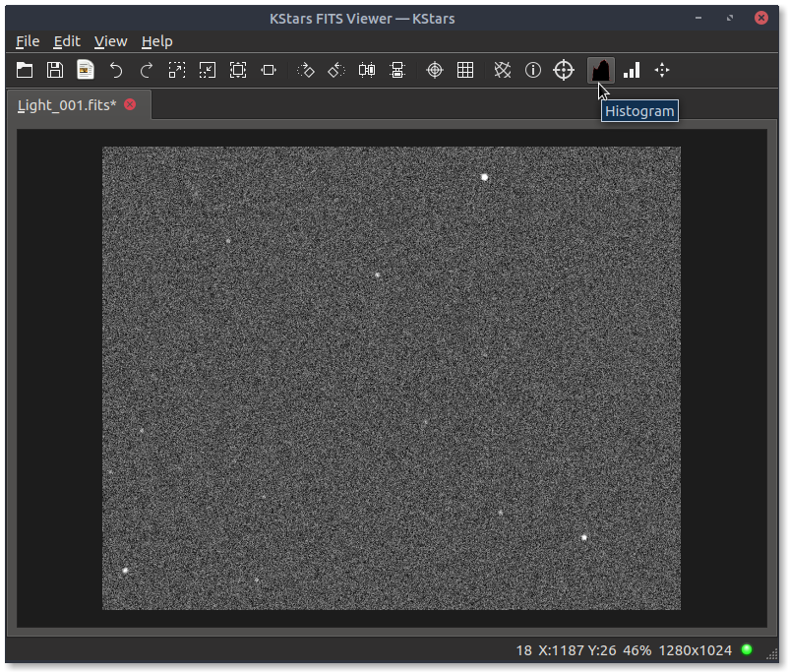788x672 pixels.
Task: Toggle the pixel gridlines overlay
Action: pyautogui.click(x=465, y=70)
